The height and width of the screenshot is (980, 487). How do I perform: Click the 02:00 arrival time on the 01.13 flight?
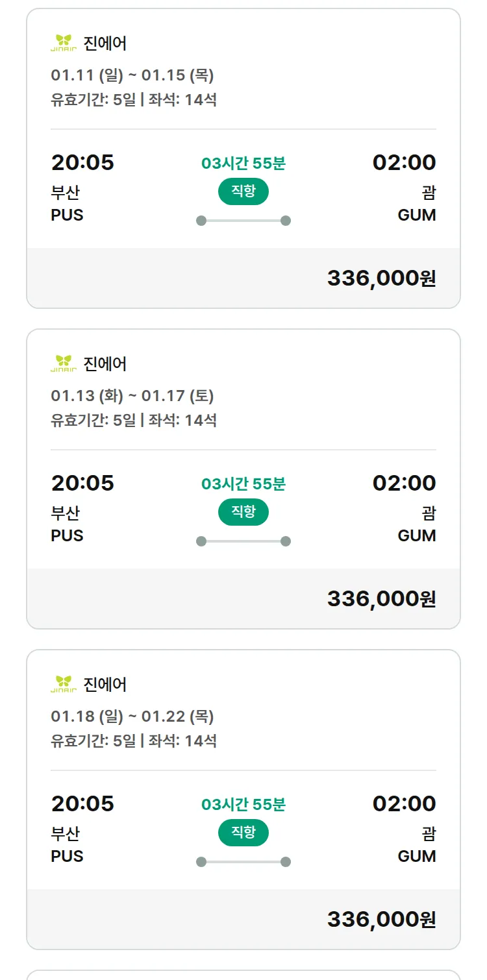404,483
